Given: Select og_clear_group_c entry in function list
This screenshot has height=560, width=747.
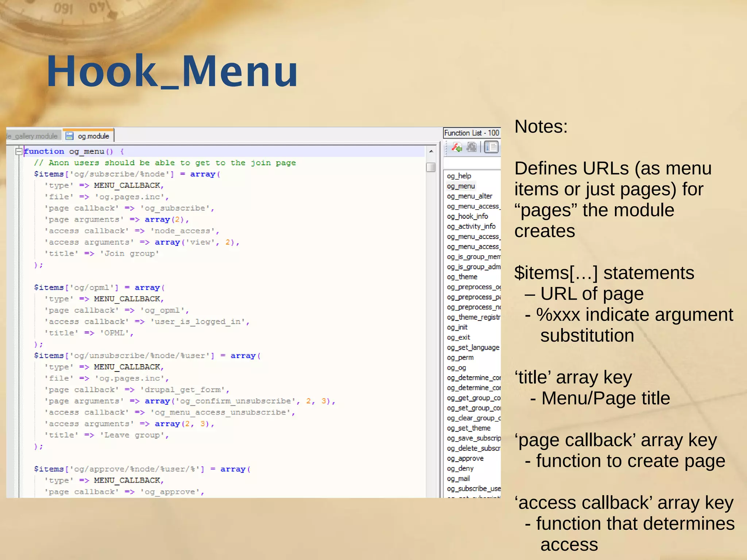Looking at the screenshot, I should point(473,418).
